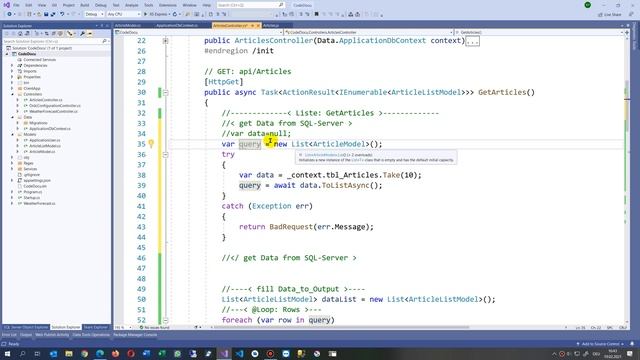The width and height of the screenshot is (640, 360).
Task: Switch to the ApplicationDbContext.cs tab
Action: (x=177, y=25)
